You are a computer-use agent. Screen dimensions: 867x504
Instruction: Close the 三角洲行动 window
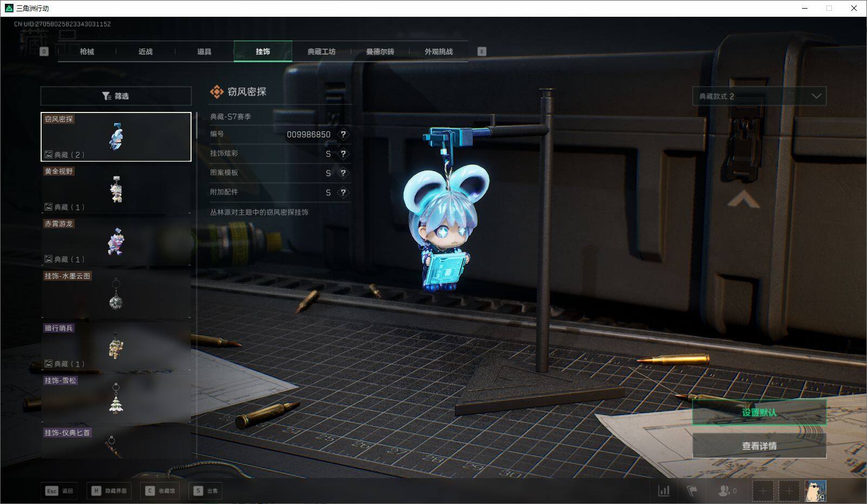[854, 8]
